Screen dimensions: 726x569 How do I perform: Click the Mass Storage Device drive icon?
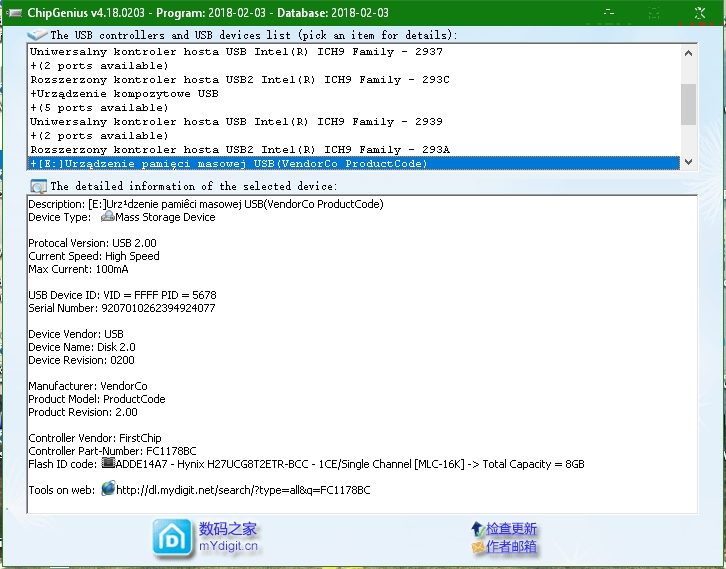[107, 216]
